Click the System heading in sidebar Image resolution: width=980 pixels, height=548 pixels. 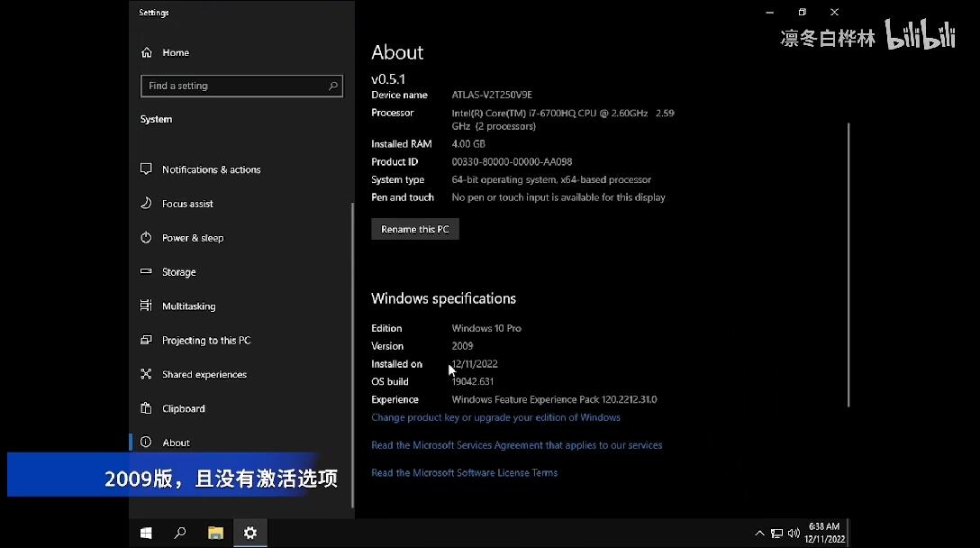156,119
